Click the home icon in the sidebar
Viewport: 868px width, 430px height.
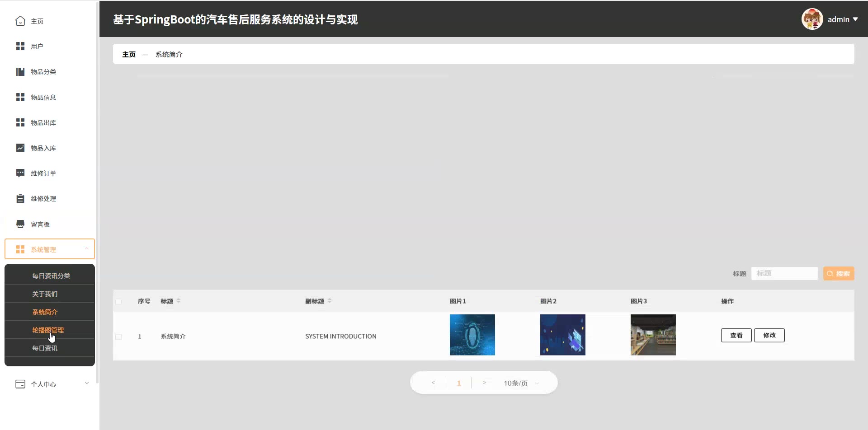pos(20,21)
